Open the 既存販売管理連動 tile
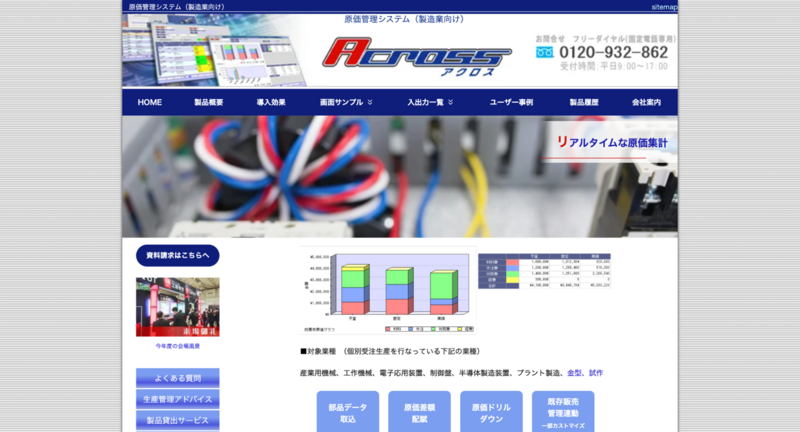800x432 pixels. click(x=563, y=412)
